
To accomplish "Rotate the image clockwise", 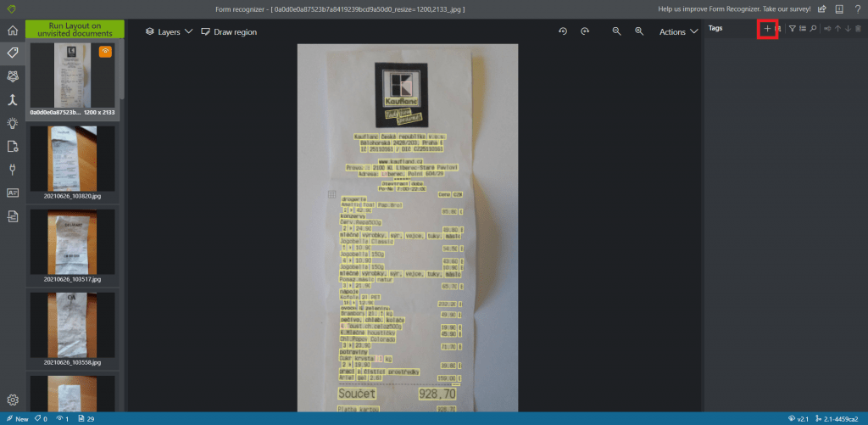I will (x=585, y=31).
